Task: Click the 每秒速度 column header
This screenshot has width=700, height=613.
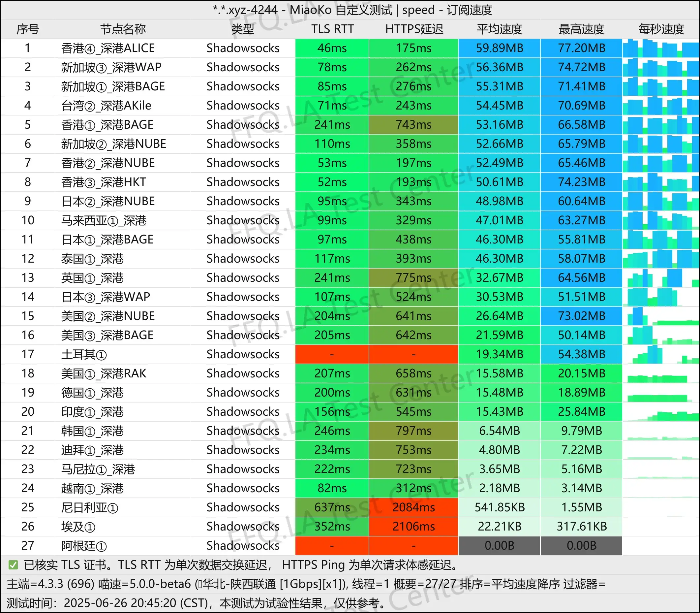Action: 661,29
